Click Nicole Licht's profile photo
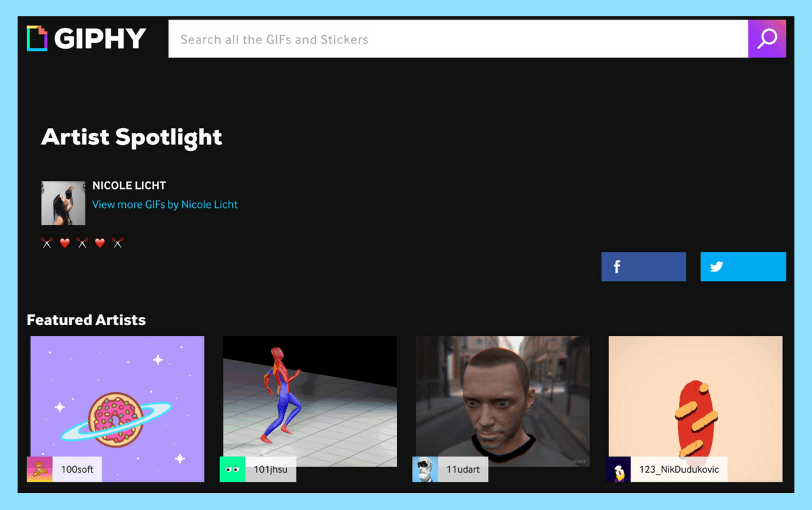812x510 pixels. pyautogui.click(x=63, y=203)
